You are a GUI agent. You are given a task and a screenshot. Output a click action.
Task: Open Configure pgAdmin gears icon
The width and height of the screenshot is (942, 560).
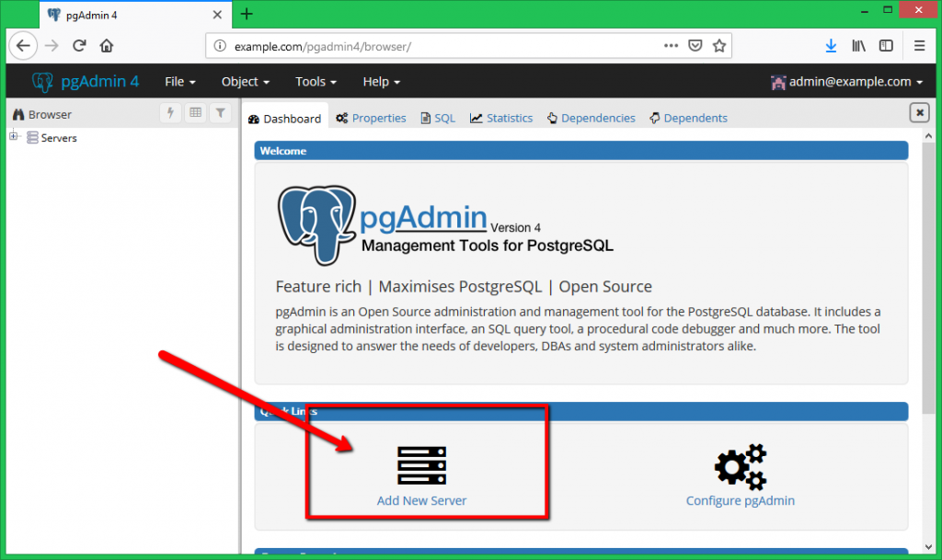pos(740,466)
